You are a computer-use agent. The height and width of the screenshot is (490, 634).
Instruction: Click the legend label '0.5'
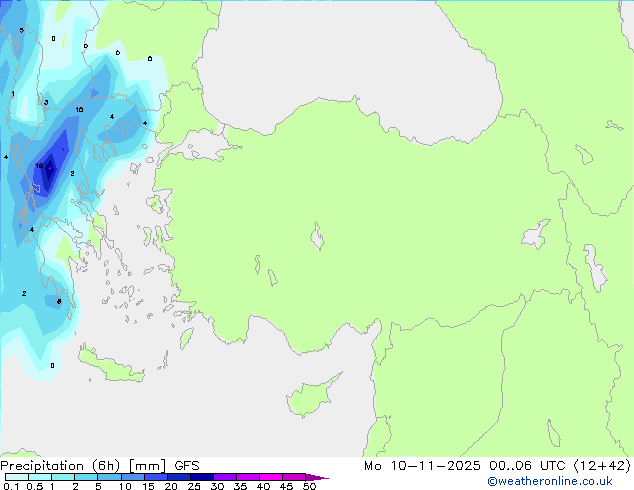(x=34, y=486)
